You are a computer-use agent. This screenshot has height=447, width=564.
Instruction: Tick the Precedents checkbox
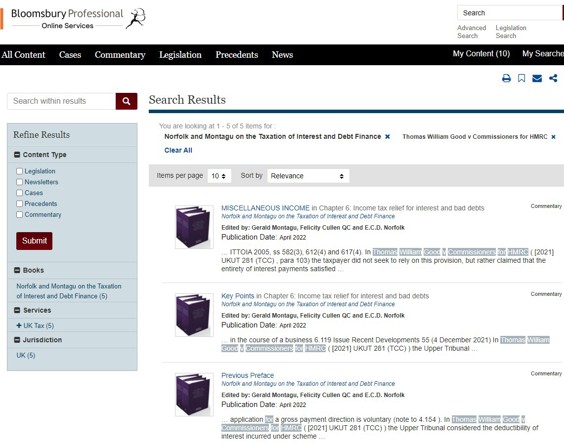click(x=19, y=204)
